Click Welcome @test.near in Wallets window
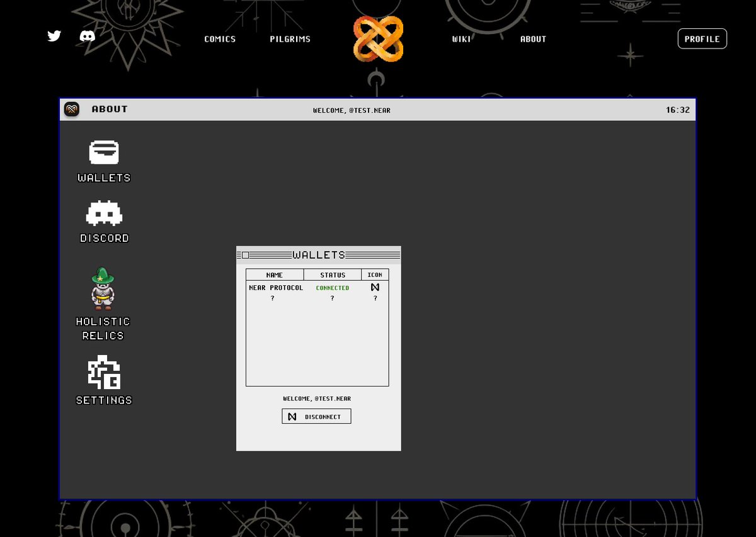 click(x=317, y=399)
